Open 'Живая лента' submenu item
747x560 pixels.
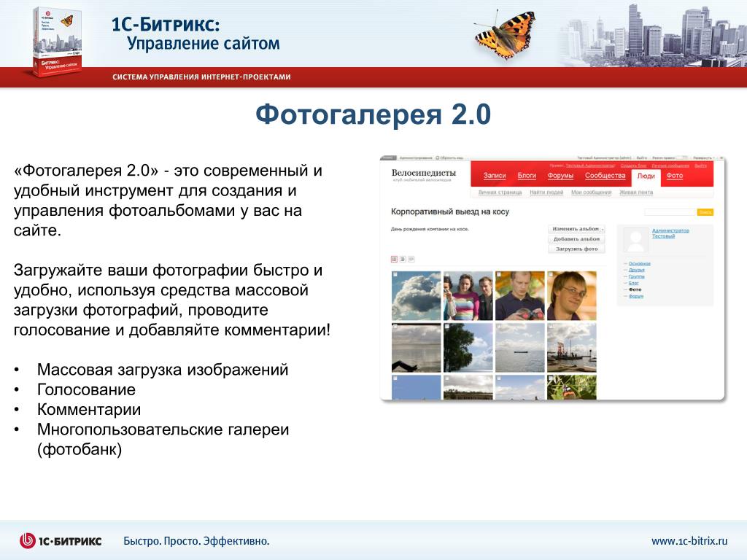pos(636,192)
